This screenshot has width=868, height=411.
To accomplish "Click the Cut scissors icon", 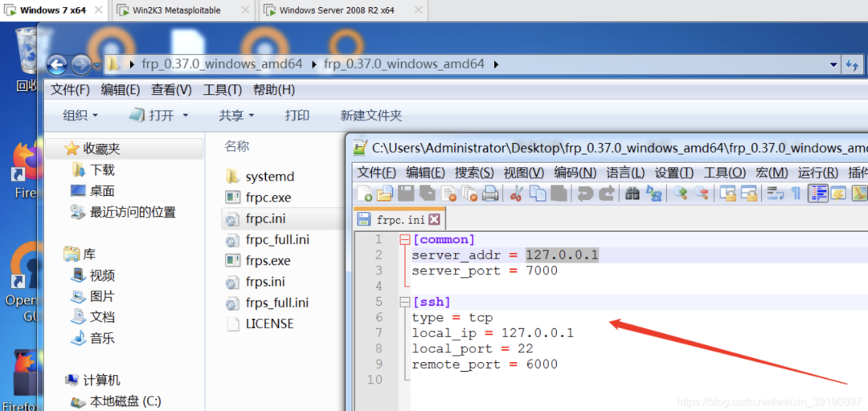I will [516, 193].
